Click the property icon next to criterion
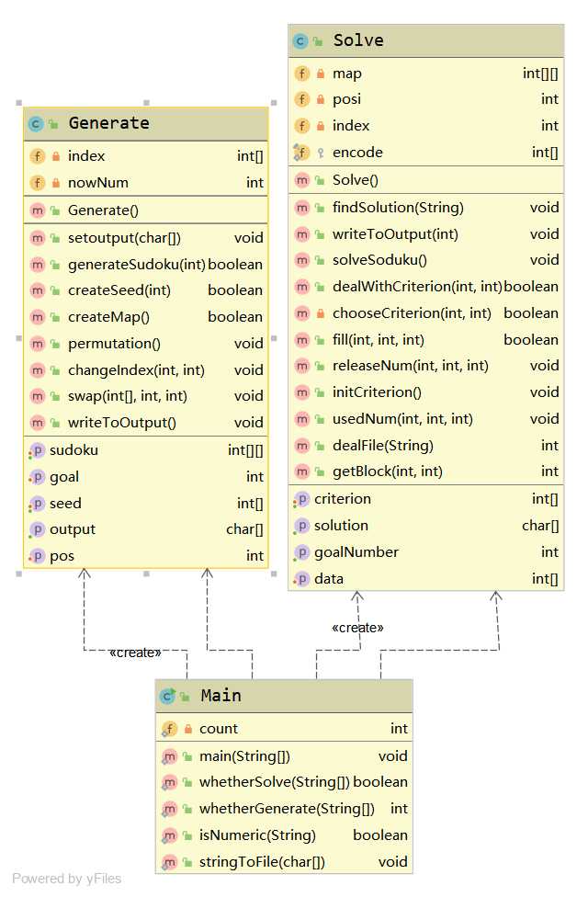This screenshot has width=588, height=897. 301,499
